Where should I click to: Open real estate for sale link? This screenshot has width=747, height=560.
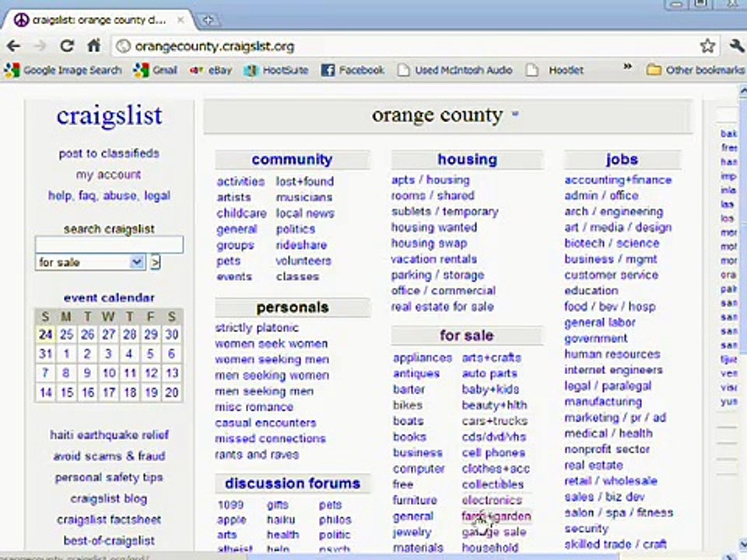point(443,306)
